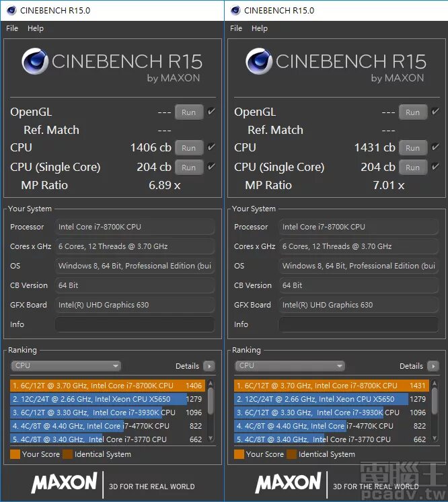
Task: Click the 7.01 x MP Ratio value
Action: click(x=389, y=185)
